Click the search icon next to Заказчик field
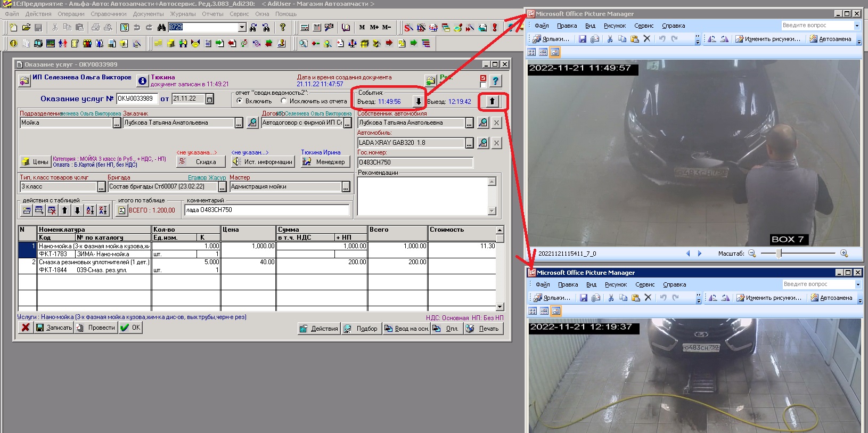The width and height of the screenshot is (868, 433). click(252, 123)
